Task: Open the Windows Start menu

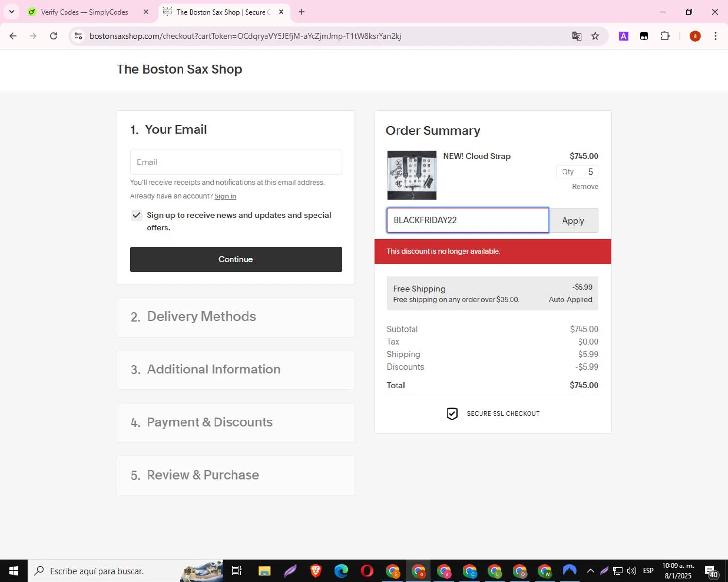Action: (x=14, y=571)
